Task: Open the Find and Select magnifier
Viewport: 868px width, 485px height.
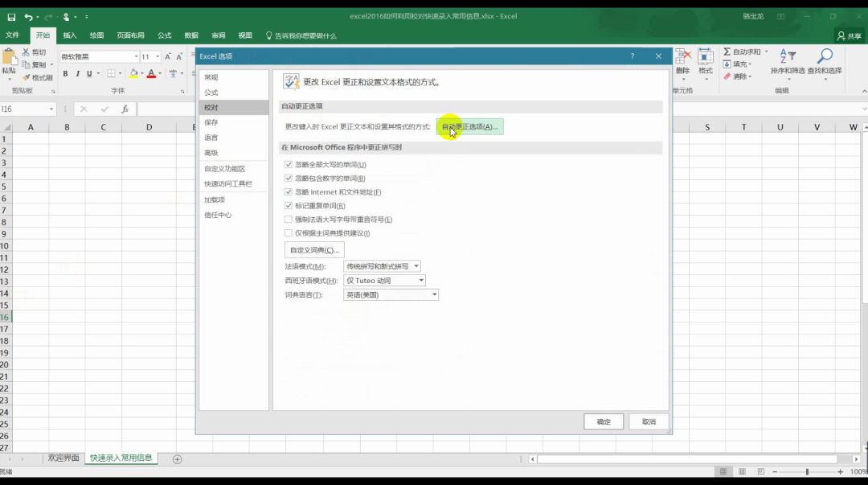Action: click(825, 62)
